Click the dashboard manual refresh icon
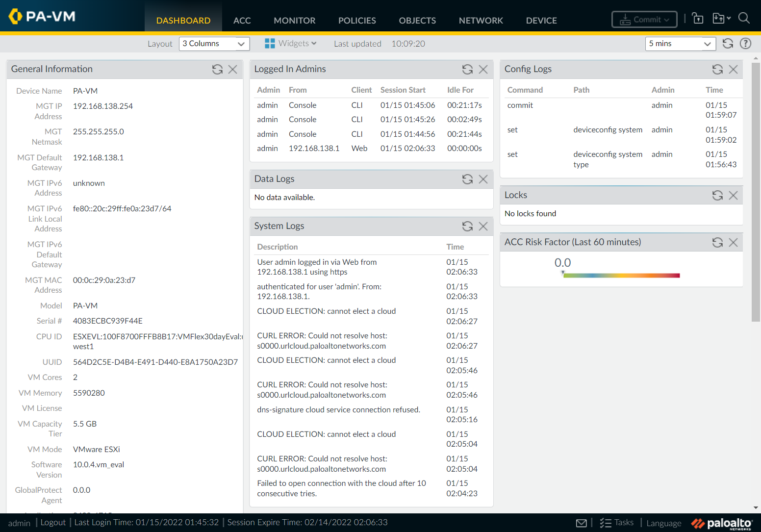The height and width of the screenshot is (532, 761). pyautogui.click(x=728, y=44)
